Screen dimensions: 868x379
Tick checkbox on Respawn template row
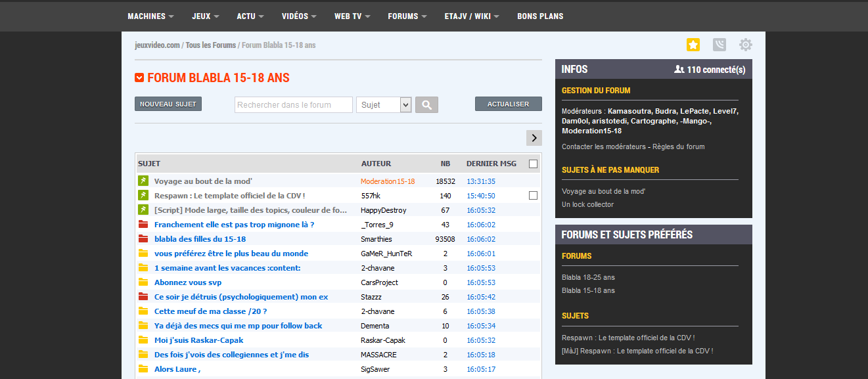(x=533, y=195)
